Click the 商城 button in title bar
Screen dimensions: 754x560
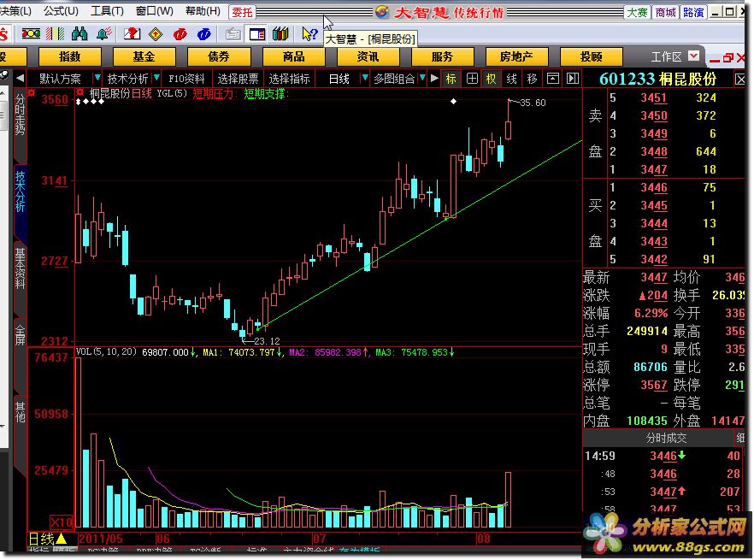[665, 12]
